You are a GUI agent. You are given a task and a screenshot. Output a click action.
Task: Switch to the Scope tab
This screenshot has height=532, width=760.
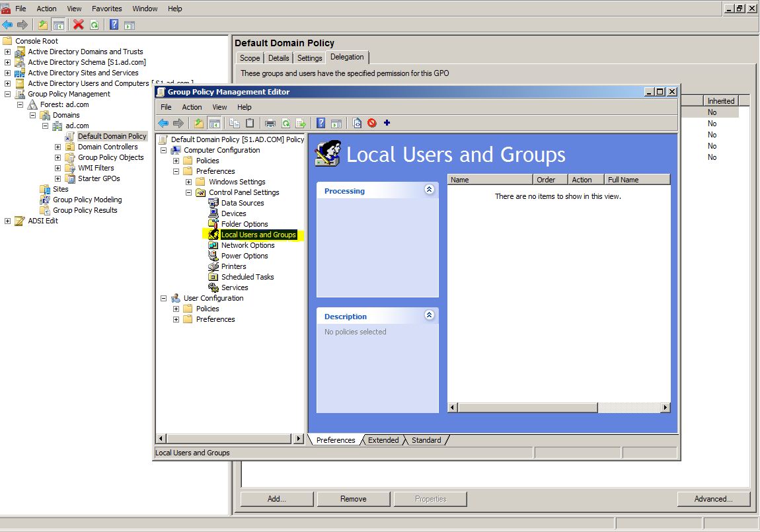tap(250, 58)
